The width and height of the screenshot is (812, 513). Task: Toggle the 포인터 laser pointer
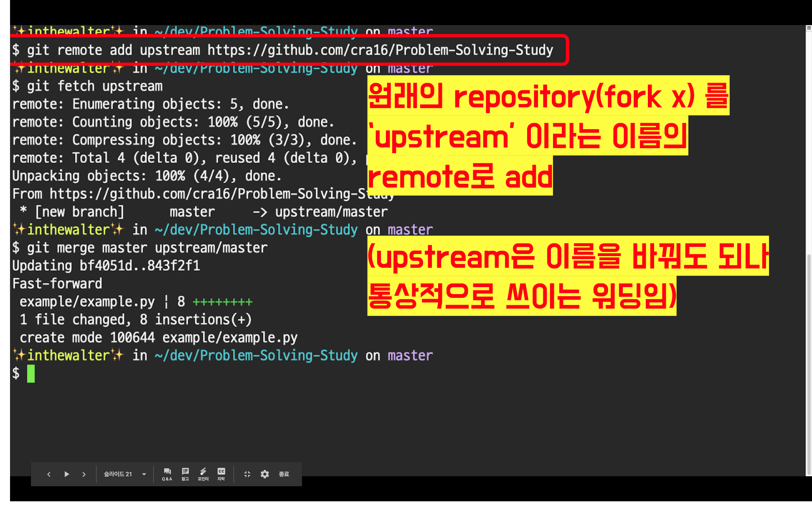(x=203, y=474)
